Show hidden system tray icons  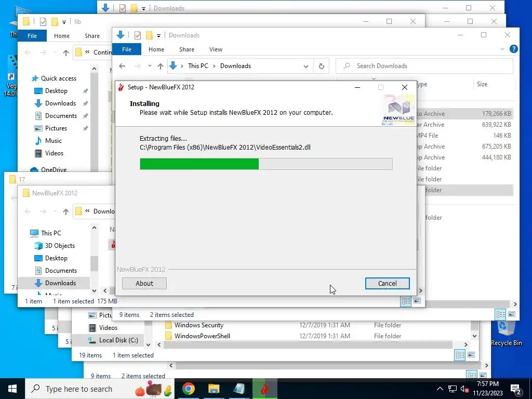(x=440, y=389)
